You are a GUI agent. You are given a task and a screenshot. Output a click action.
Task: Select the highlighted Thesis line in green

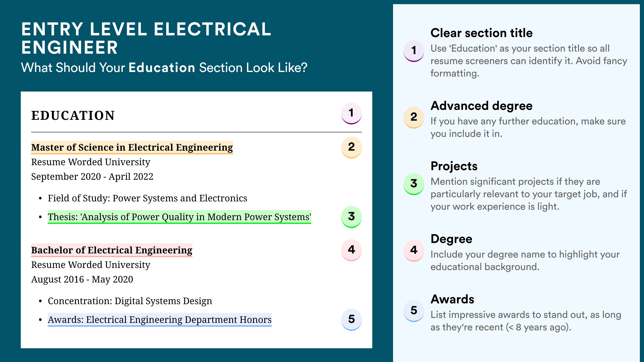[179, 217]
